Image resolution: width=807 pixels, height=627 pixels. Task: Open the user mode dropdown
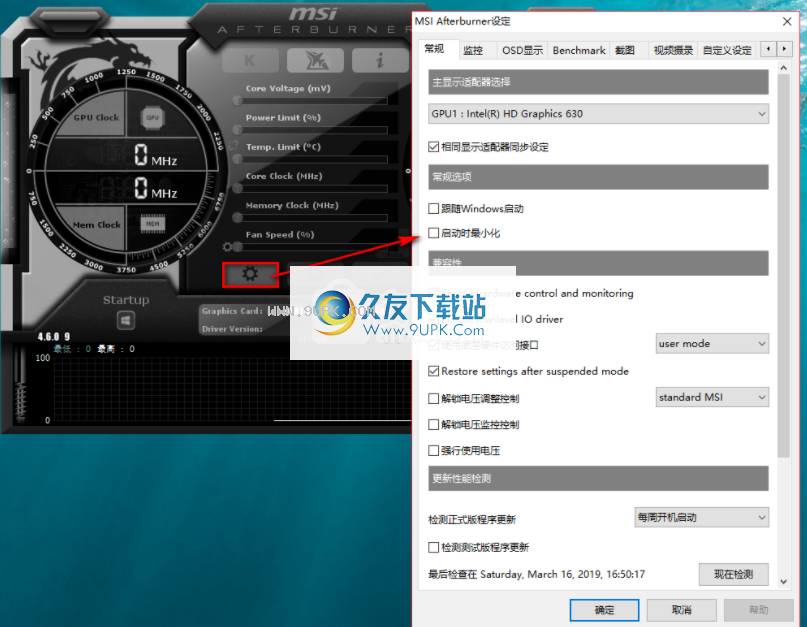[x=712, y=343]
